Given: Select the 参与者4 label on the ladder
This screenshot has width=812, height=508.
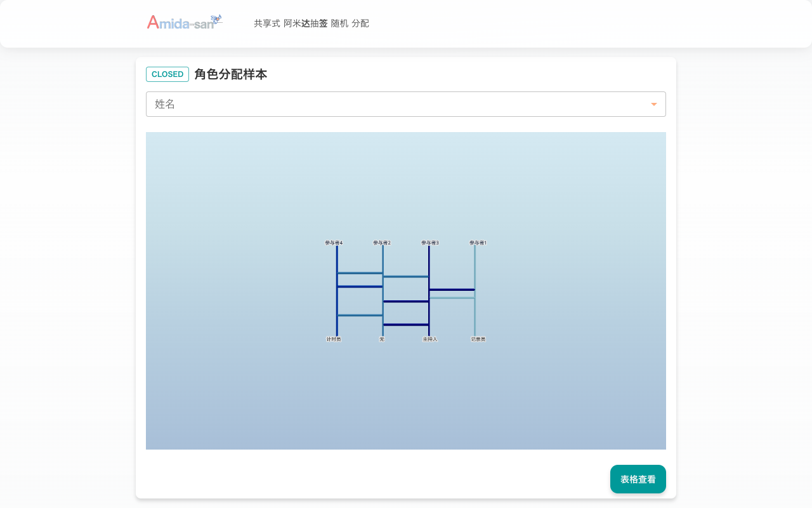Looking at the screenshot, I should [334, 243].
